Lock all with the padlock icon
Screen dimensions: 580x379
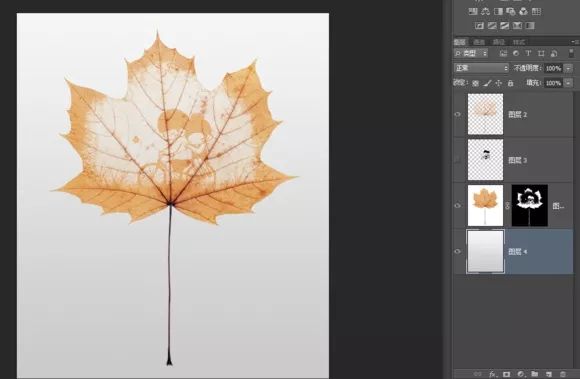pos(510,83)
